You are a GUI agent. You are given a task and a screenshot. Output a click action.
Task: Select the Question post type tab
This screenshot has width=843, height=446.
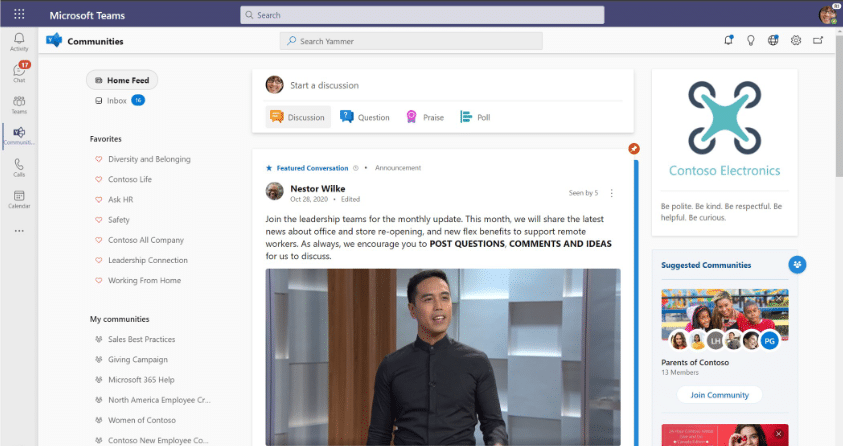[365, 117]
